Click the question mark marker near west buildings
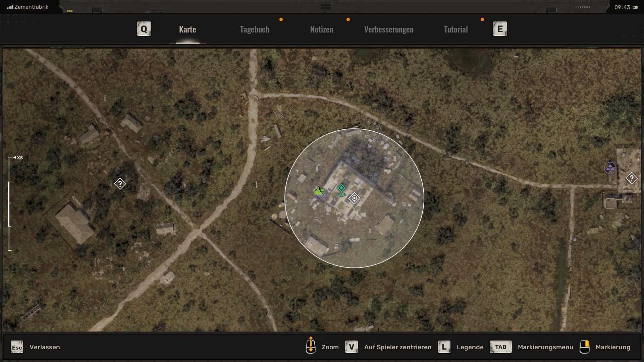The image size is (644, 362). tap(120, 184)
